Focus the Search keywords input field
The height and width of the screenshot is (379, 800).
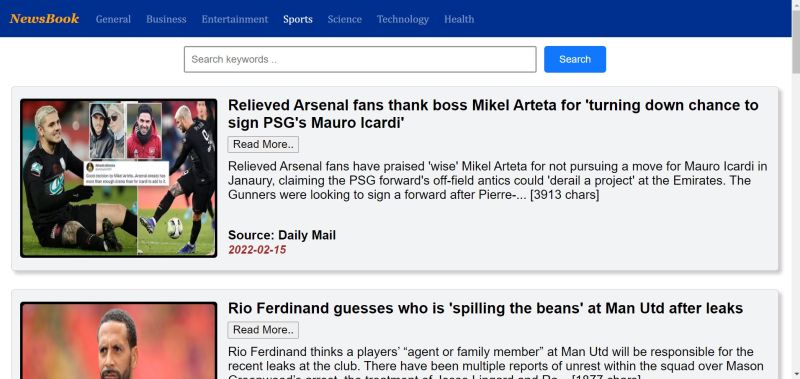coord(360,59)
